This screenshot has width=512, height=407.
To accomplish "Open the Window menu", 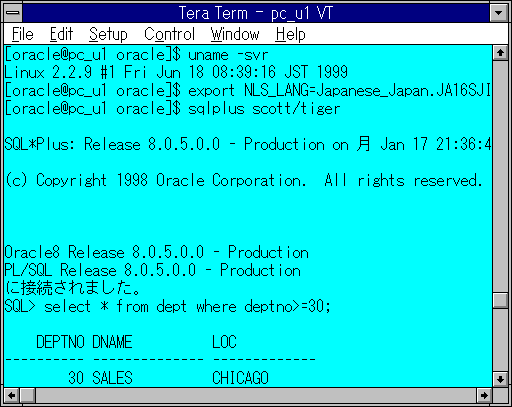I will (x=235, y=34).
